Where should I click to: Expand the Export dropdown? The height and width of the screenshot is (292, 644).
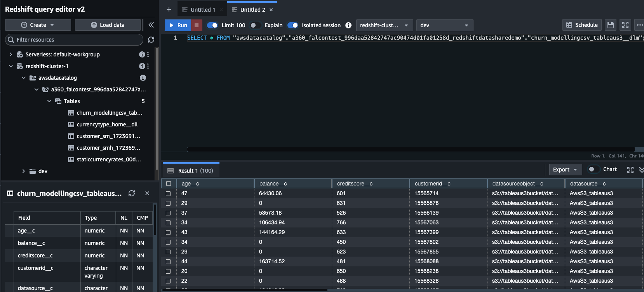[x=565, y=170]
